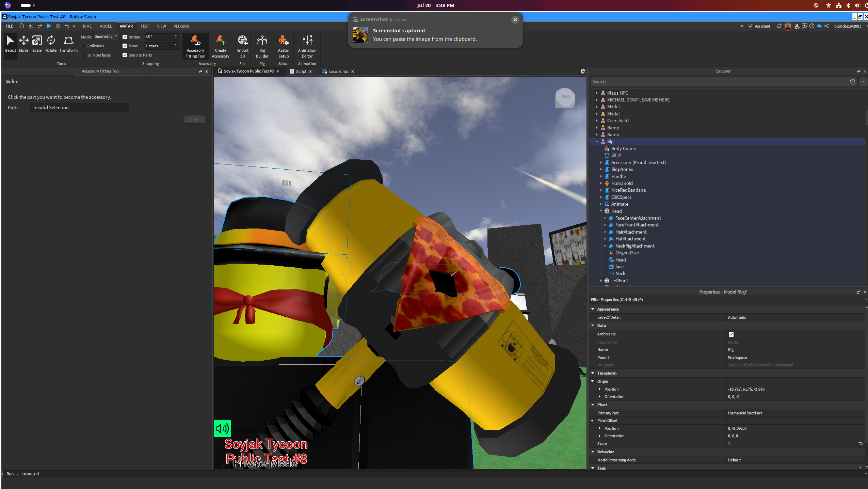Click the share icon next to username
This screenshot has width=868, height=489.
coord(826,26)
